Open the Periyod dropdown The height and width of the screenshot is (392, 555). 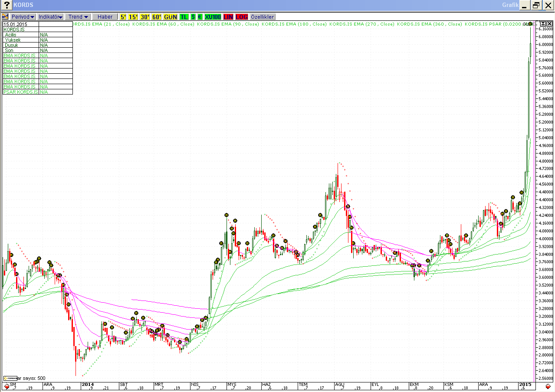point(23,17)
